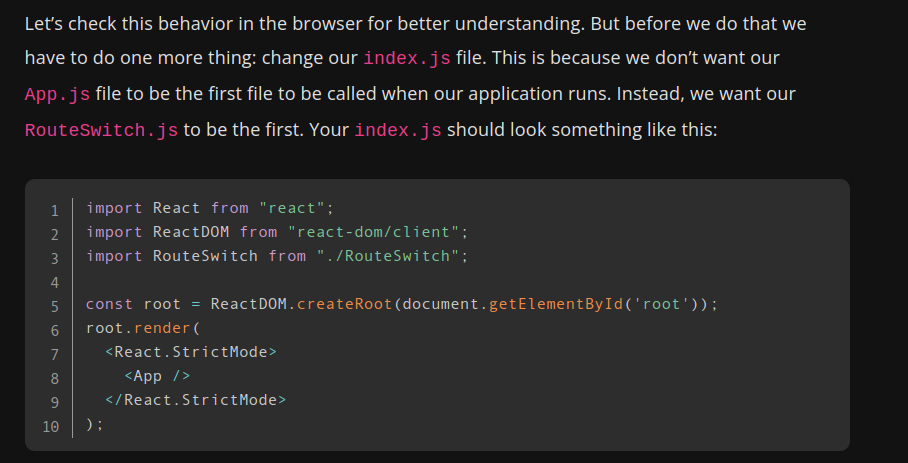Click the "react-dom/client" string in code
The height and width of the screenshot is (463, 908).
374,232
